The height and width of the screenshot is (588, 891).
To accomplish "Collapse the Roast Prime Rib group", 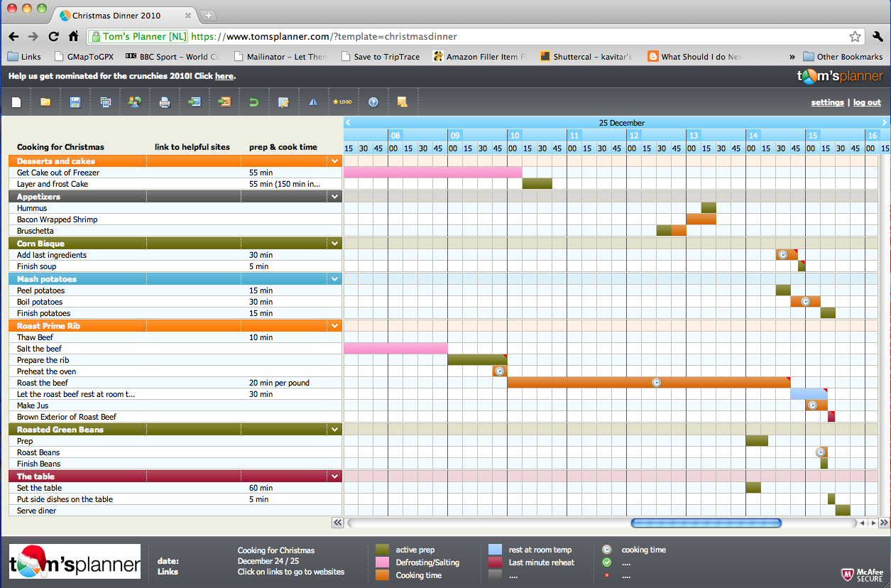I will tap(335, 326).
